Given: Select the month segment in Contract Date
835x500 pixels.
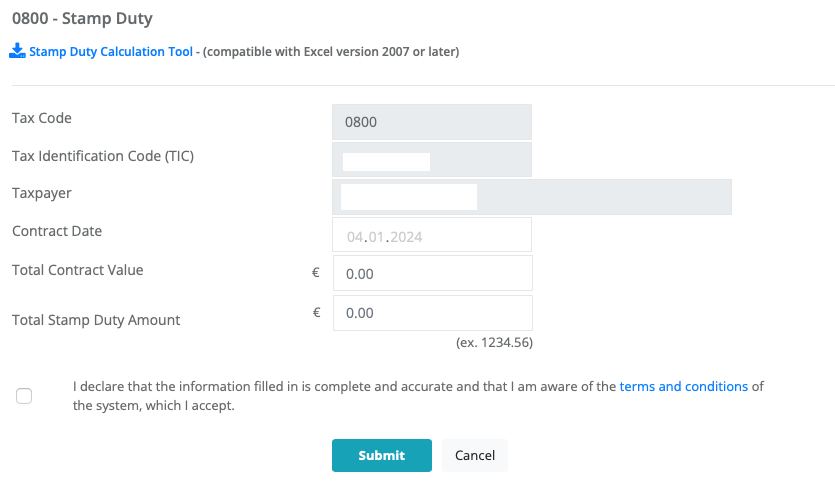Looking at the screenshot, I should pyautogui.click(x=376, y=237).
